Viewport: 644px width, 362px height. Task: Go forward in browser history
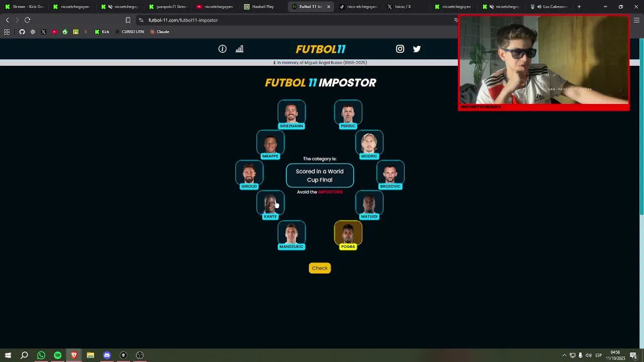[17, 20]
